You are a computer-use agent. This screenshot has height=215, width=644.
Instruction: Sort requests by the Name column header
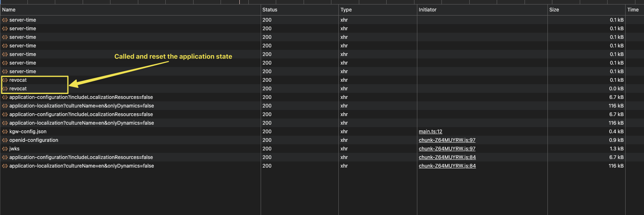pos(9,10)
